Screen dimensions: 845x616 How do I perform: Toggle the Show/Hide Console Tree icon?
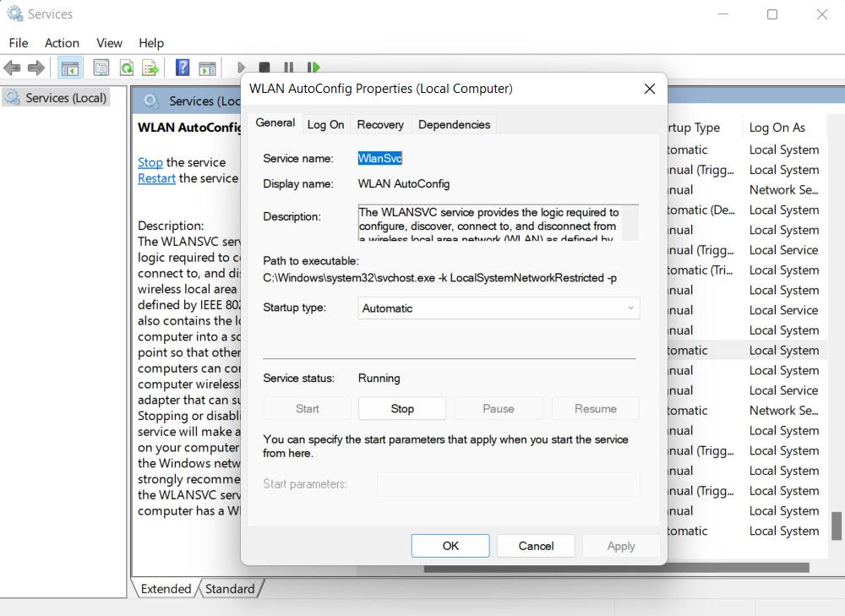(69, 68)
